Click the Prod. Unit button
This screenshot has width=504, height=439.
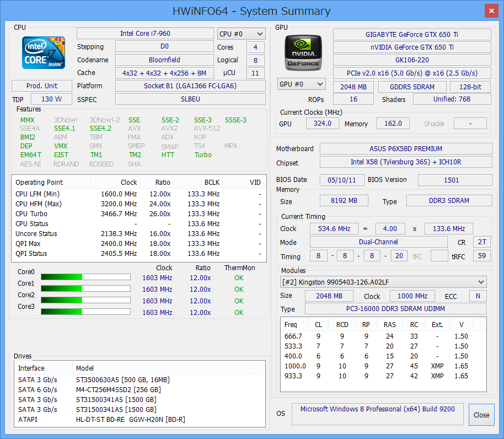tap(42, 86)
